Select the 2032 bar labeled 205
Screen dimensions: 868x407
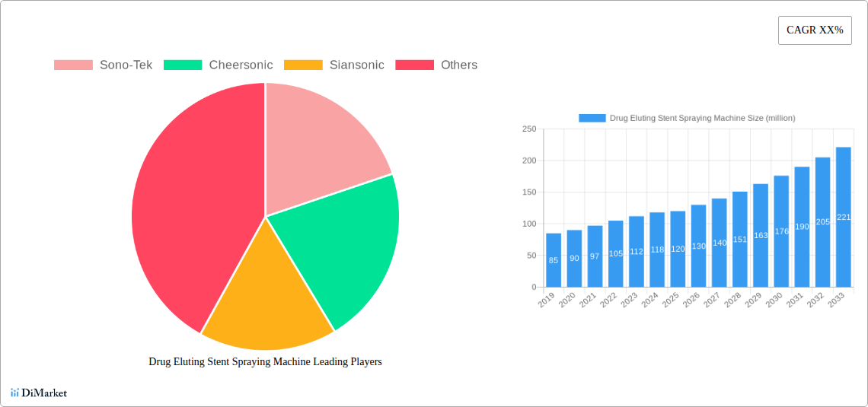point(822,222)
